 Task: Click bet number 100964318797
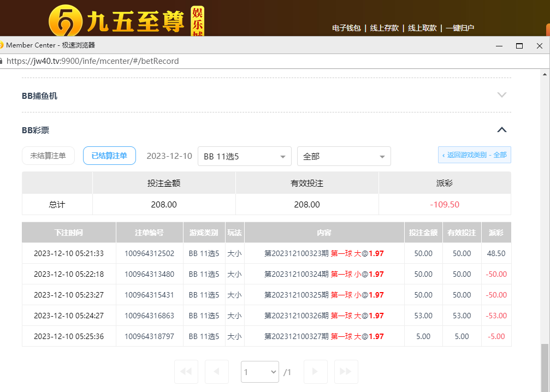pos(150,336)
